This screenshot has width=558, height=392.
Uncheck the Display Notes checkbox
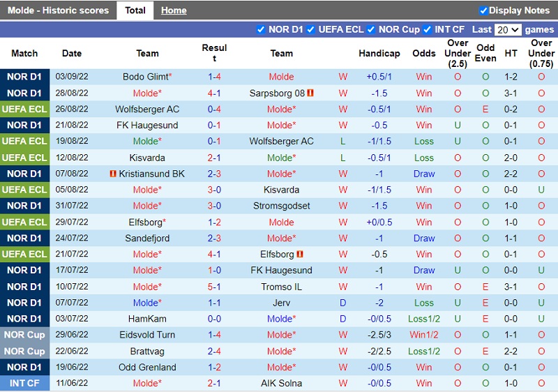click(483, 10)
